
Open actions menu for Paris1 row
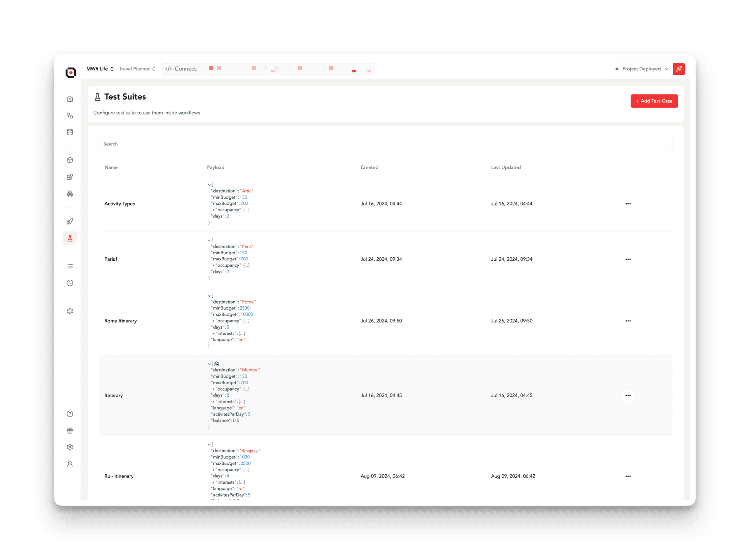pyautogui.click(x=628, y=259)
